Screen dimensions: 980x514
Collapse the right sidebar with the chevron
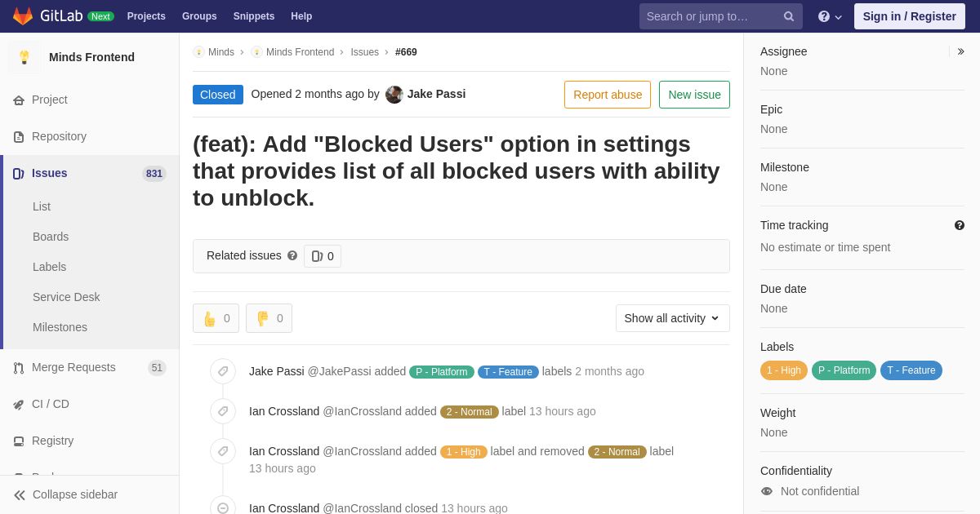[x=960, y=51]
